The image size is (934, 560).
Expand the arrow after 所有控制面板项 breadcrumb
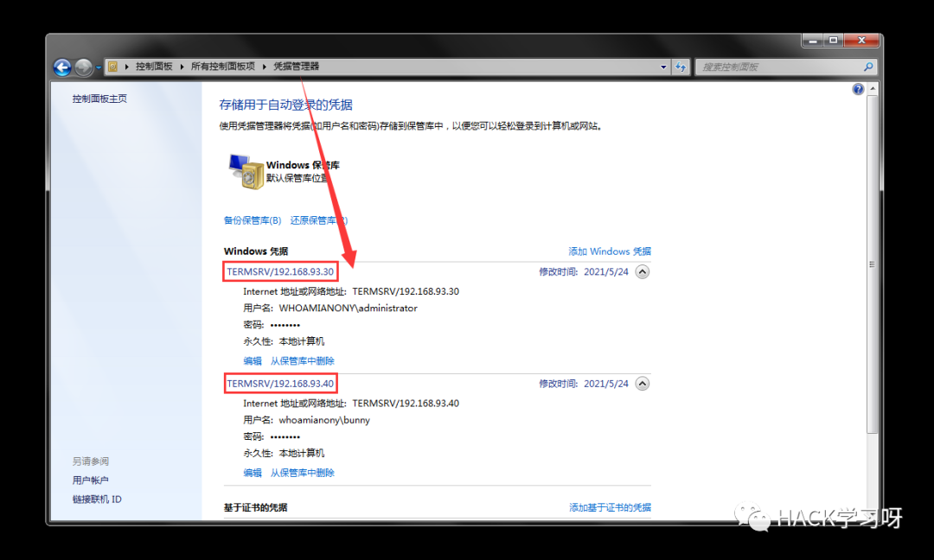tap(264, 67)
